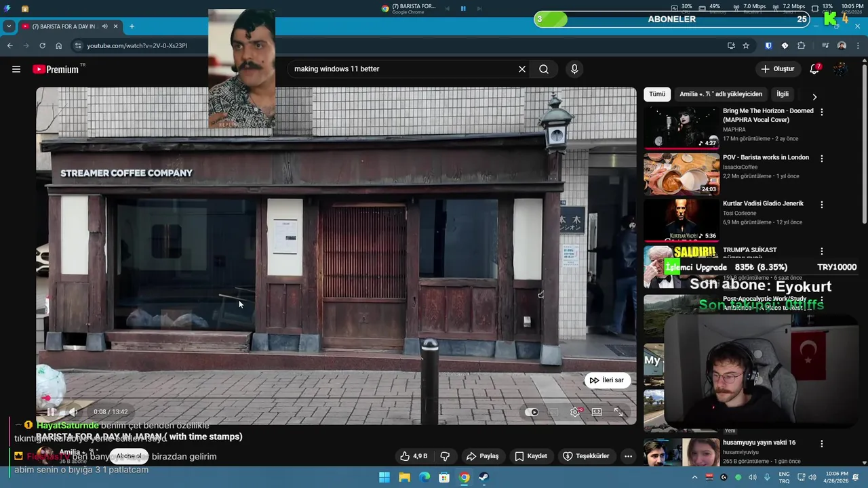Open options for POV Barista London video

point(822,159)
